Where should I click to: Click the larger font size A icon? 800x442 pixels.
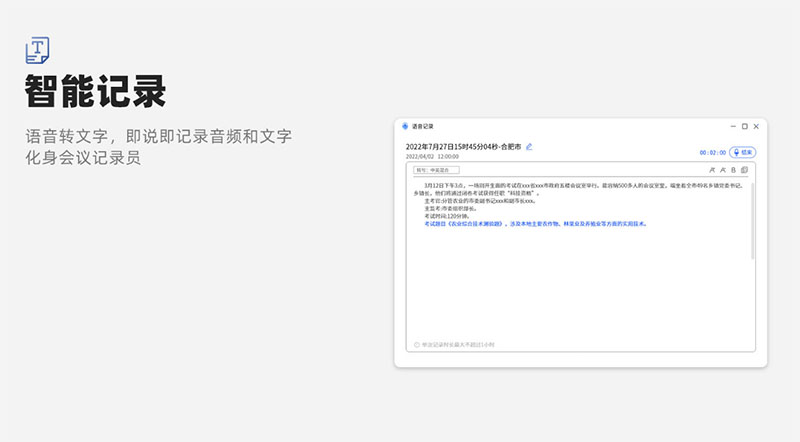tap(711, 170)
